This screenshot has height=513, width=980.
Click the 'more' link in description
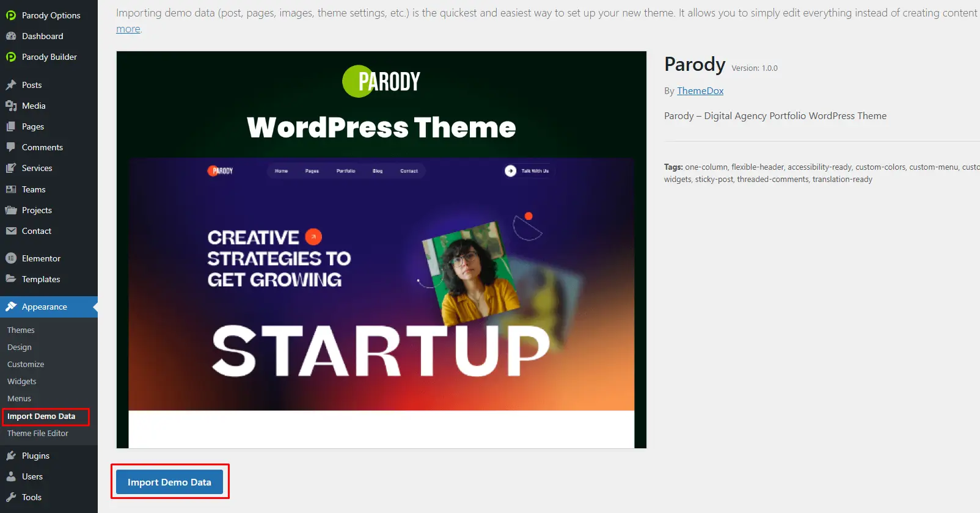[x=128, y=29]
